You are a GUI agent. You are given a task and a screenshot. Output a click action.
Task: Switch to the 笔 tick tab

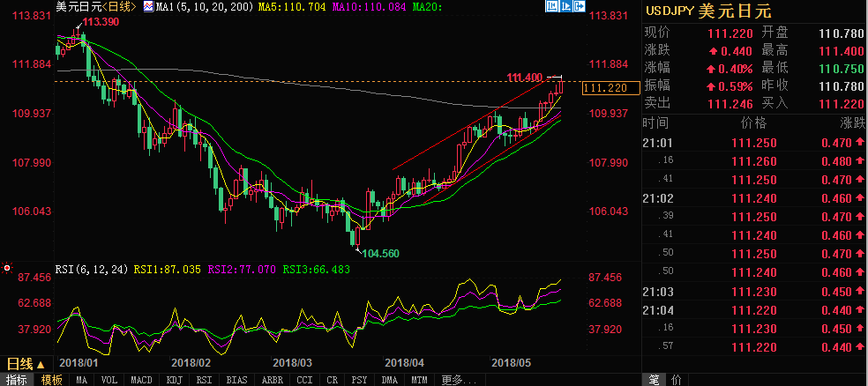coord(655,380)
